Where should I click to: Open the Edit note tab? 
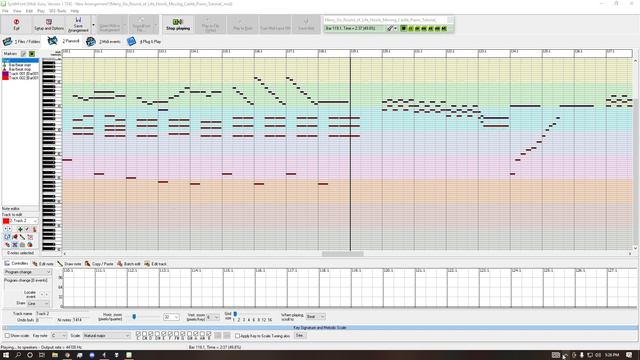pos(43,264)
